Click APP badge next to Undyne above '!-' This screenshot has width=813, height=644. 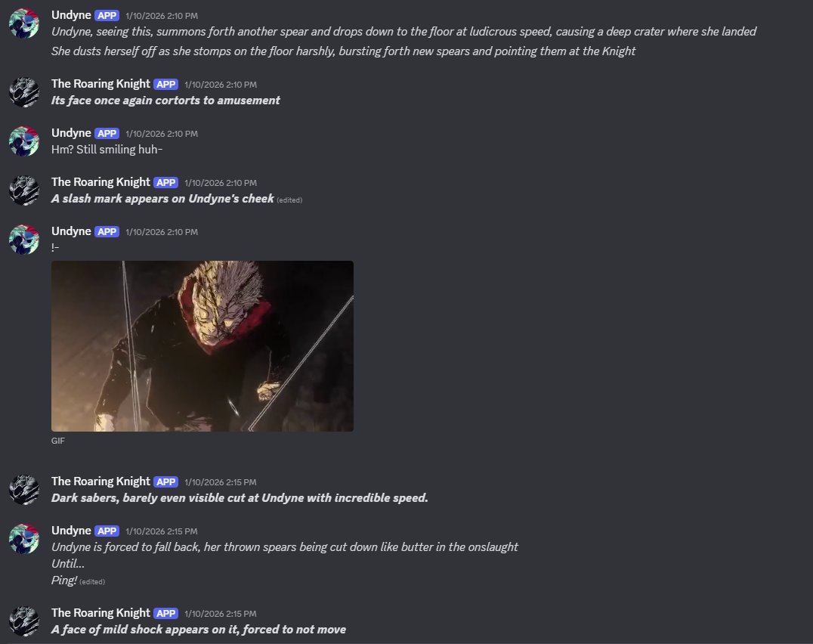(x=107, y=232)
